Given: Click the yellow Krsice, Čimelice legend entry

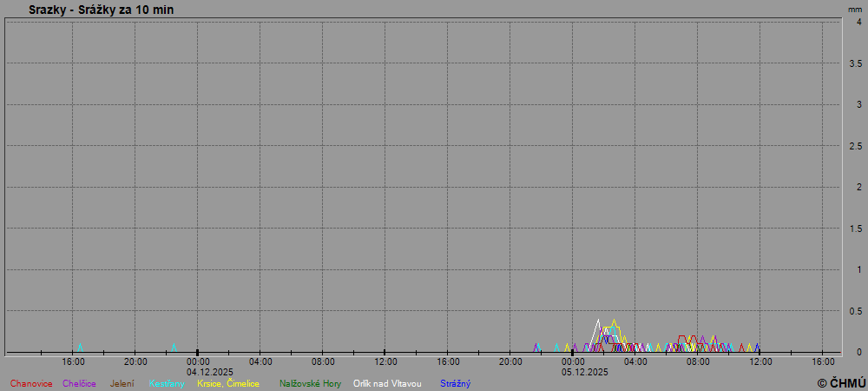Looking at the screenshot, I should [x=228, y=383].
